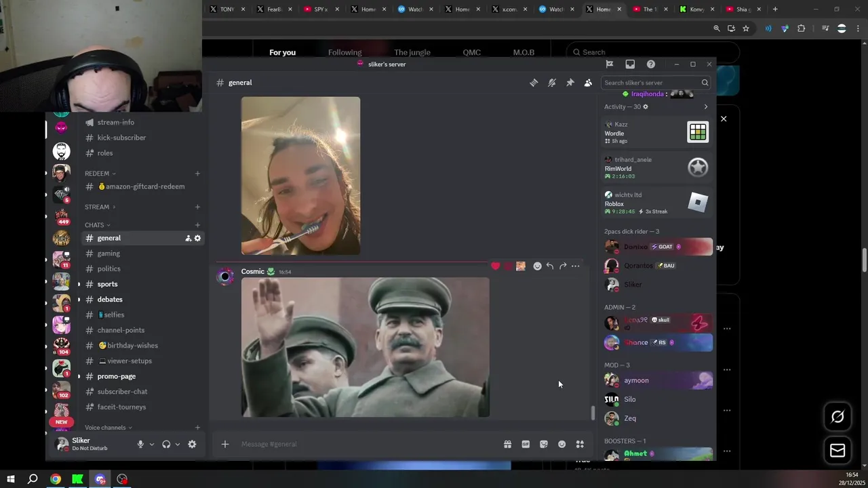
Task: Open member aymoon in MOD list
Action: [658, 380]
